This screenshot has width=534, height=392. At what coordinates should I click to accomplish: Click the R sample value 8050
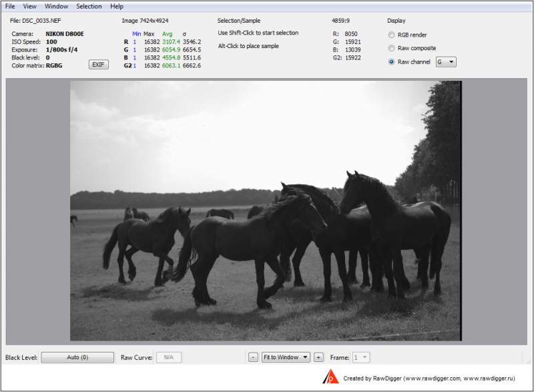coord(351,33)
